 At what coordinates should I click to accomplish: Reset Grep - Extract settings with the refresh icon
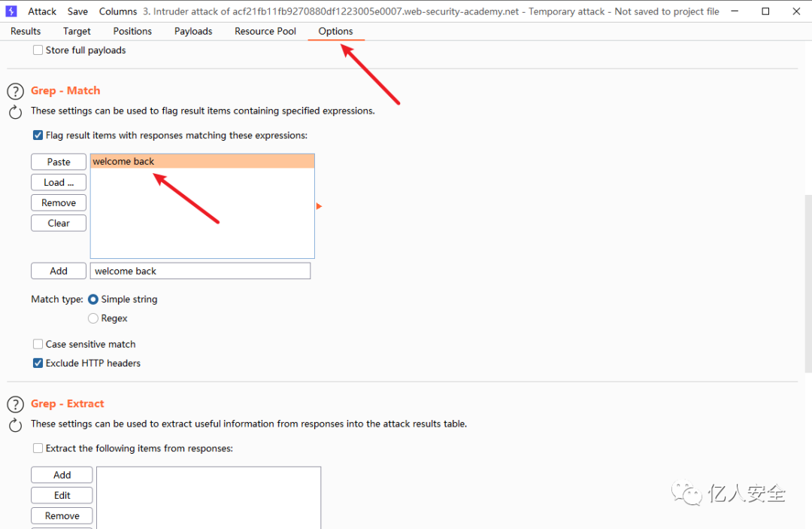(x=16, y=425)
